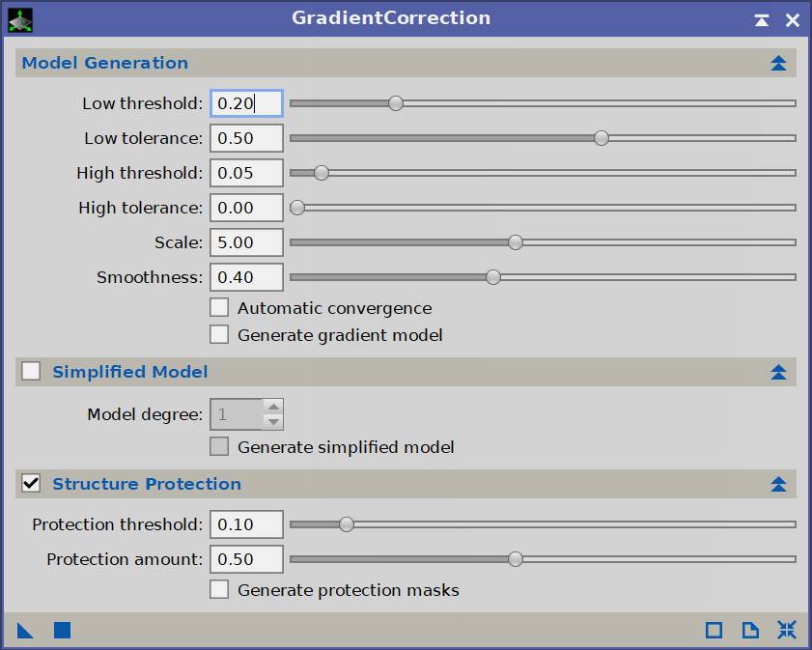Viewport: 812px width, 650px height.
Task: Click the Low threshold slider handle
Action: coord(396,103)
